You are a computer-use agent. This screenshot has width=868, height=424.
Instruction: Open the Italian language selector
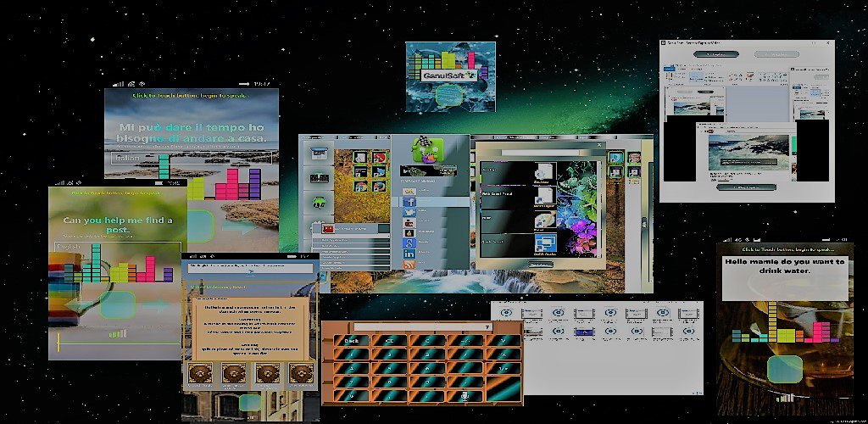pos(192,159)
